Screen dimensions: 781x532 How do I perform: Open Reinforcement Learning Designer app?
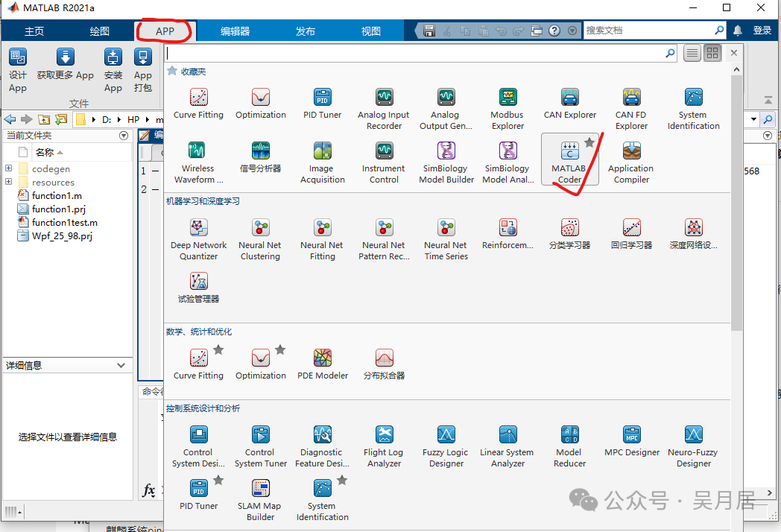point(508,234)
